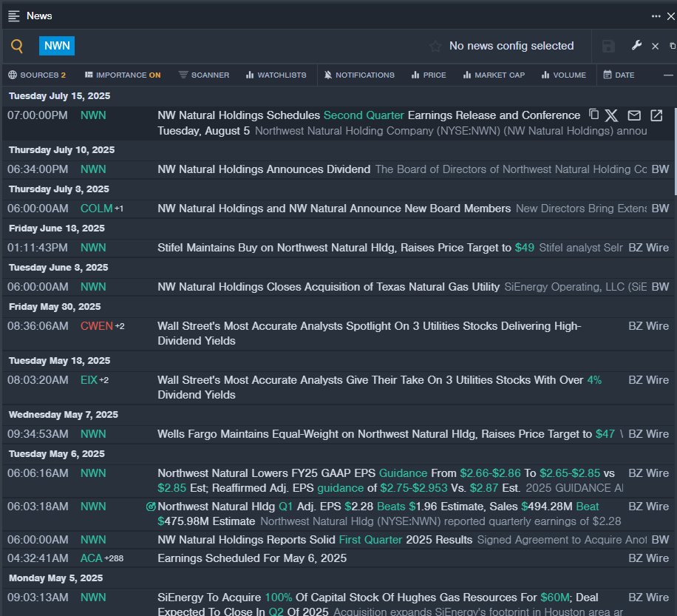677x616 pixels.
Task: Open the Watchlists filter
Action: [276, 75]
